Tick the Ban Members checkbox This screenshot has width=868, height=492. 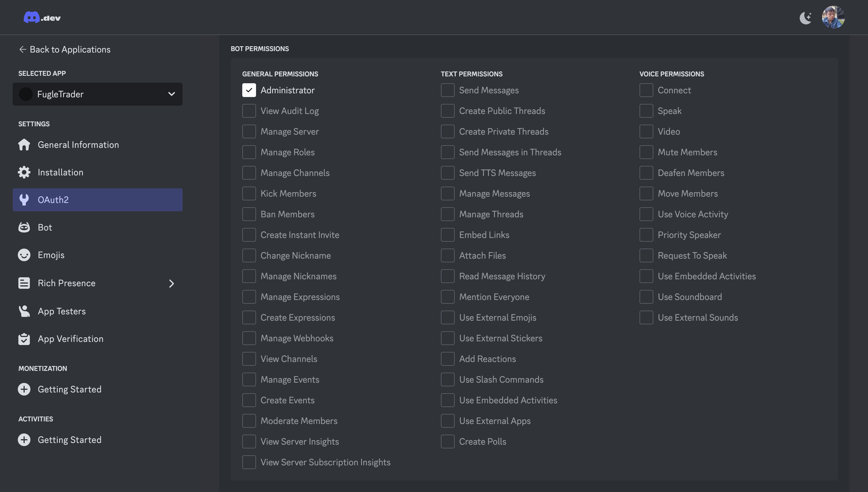[249, 214]
